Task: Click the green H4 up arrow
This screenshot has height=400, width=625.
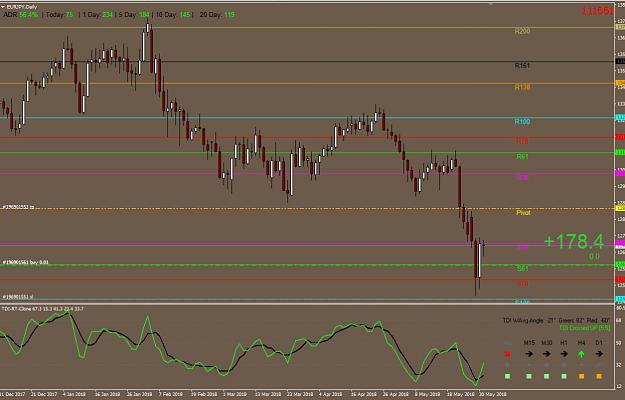Action: pyautogui.click(x=582, y=354)
